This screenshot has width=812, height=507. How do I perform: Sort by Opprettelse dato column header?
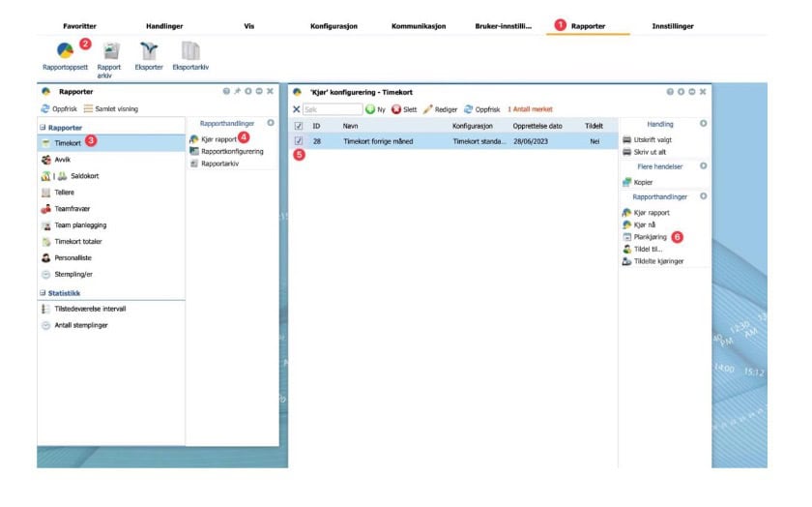tap(537, 126)
